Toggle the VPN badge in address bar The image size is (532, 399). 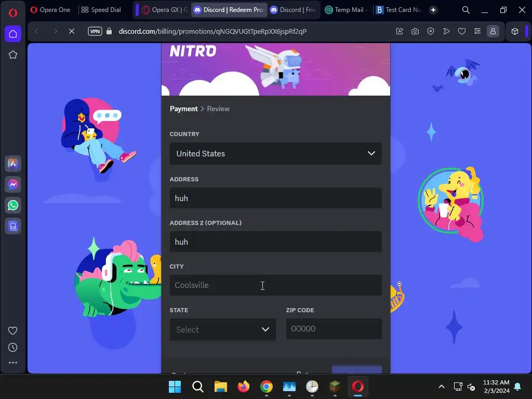coord(95,31)
